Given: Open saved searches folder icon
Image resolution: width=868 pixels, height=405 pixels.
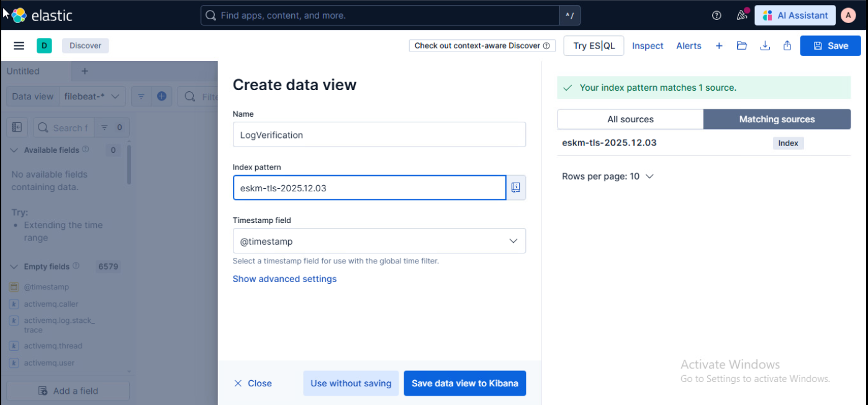Looking at the screenshot, I should 741,45.
